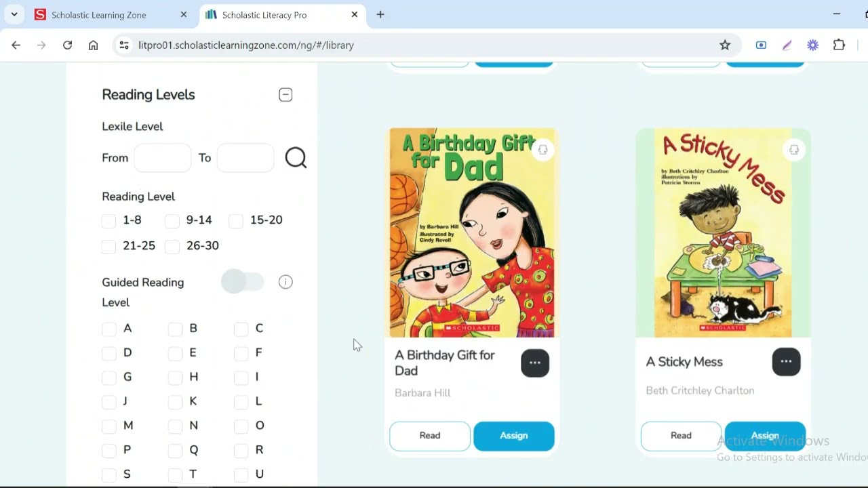Check Guided Reading Level I
This screenshot has width=868, height=488.
click(241, 378)
